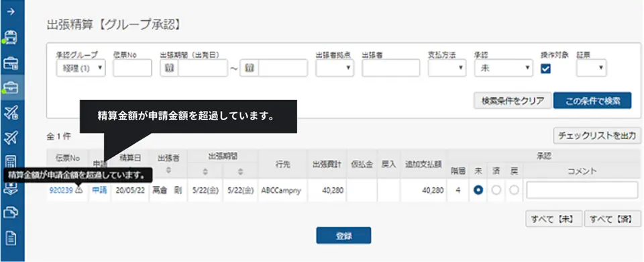Focus the 出張者 search field
The image size is (644, 262).
coord(391,69)
